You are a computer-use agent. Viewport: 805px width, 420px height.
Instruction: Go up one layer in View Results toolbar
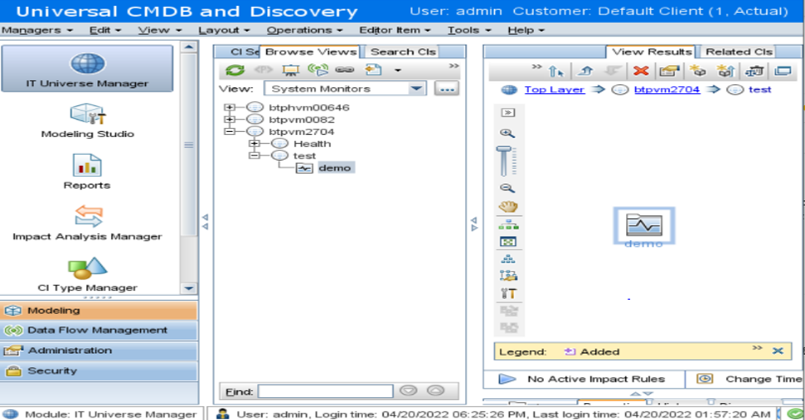[585, 71]
